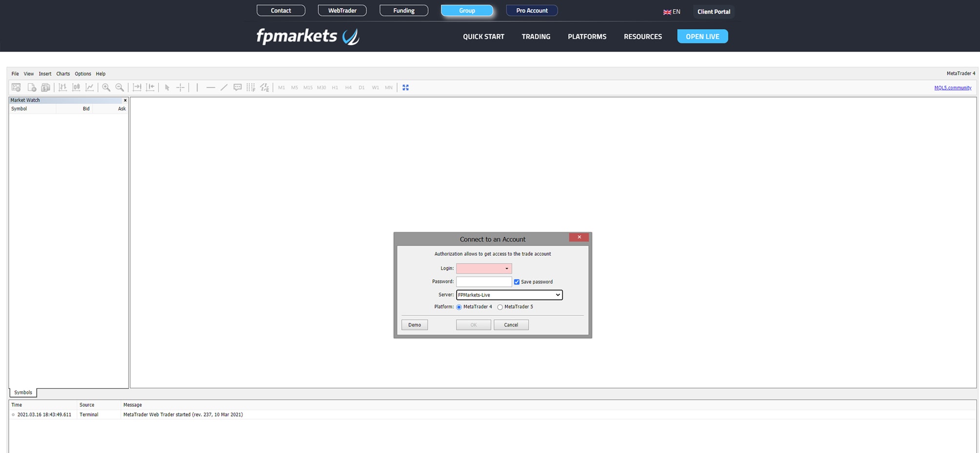
Task: Select the Fibonacci retracement tool
Action: click(251, 87)
